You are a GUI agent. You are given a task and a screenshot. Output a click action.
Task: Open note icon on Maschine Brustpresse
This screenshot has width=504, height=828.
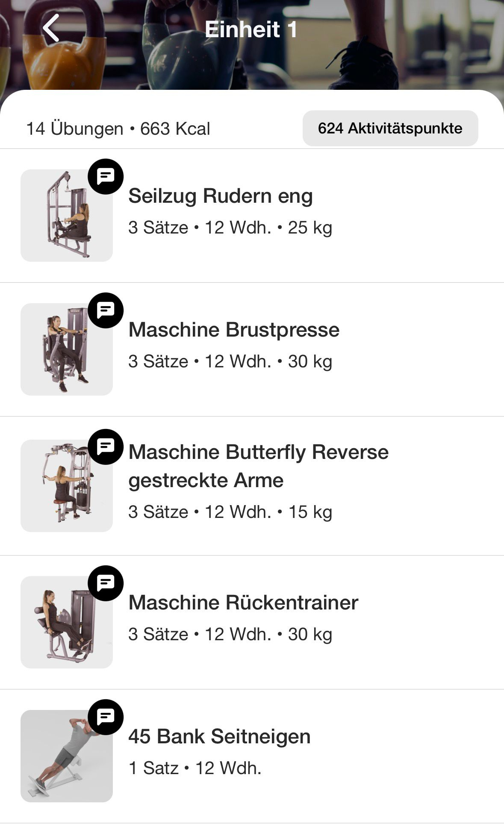click(x=106, y=310)
